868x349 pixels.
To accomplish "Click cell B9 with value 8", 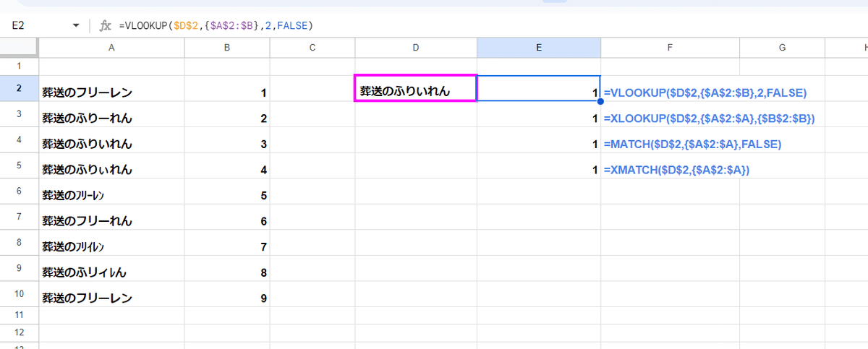I will 227,269.
